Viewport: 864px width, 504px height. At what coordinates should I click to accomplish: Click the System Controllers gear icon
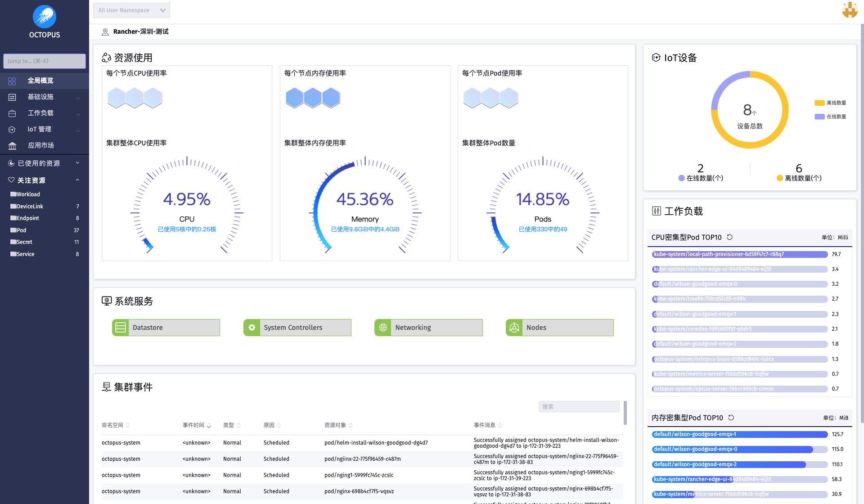tap(252, 328)
